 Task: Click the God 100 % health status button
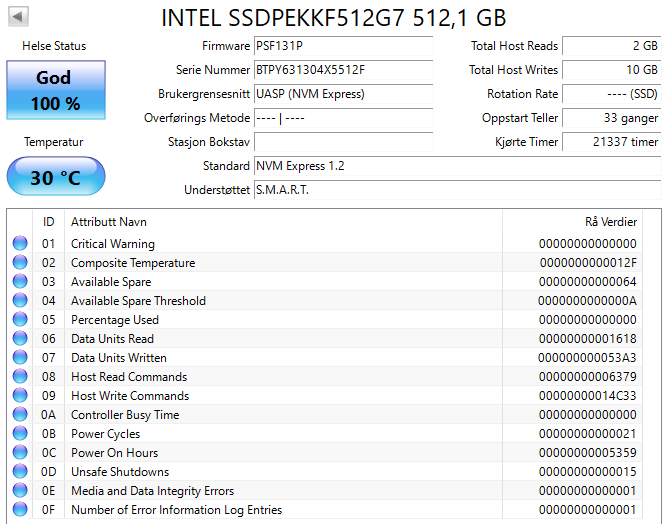[x=53, y=90]
